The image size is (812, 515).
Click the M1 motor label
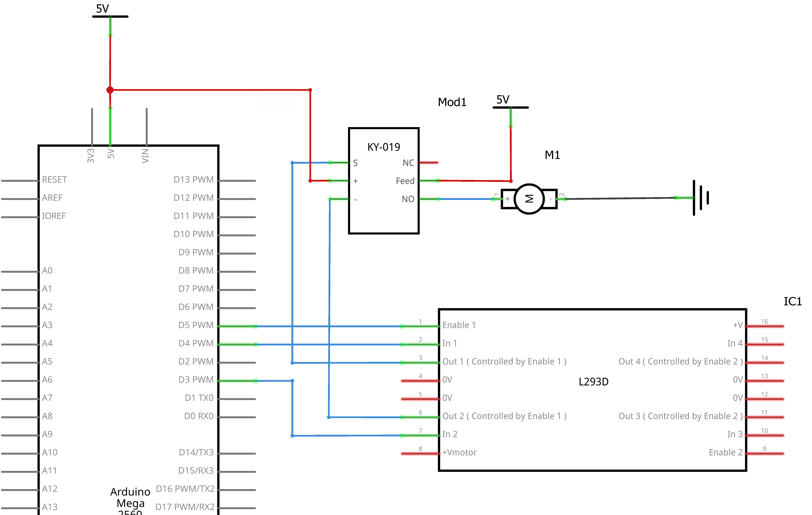point(552,155)
